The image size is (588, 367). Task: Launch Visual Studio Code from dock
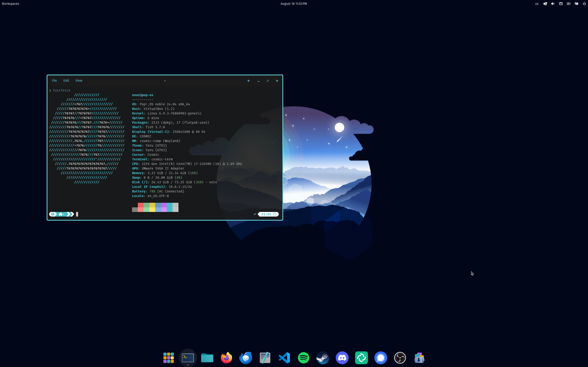[x=284, y=358]
